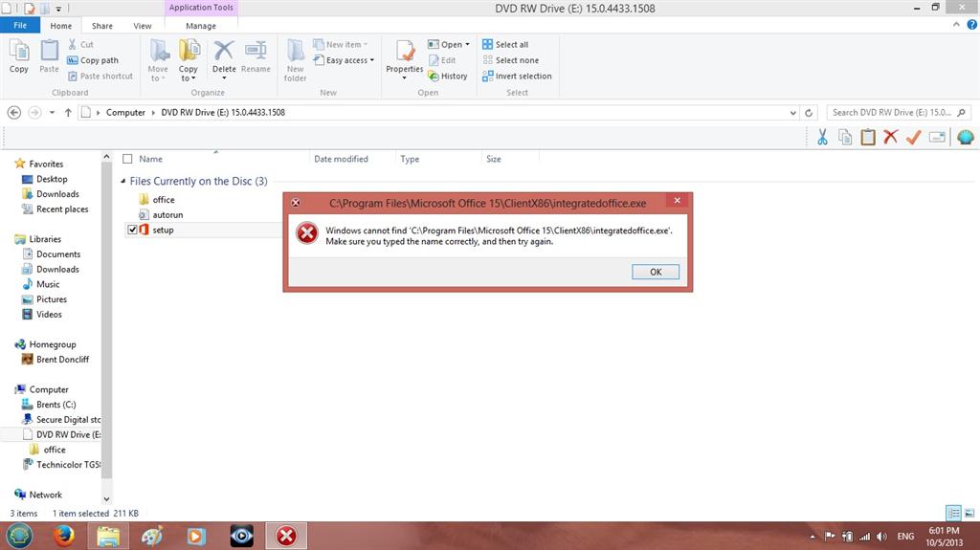
Task: Open the File menu tab
Action: pyautogui.click(x=20, y=25)
